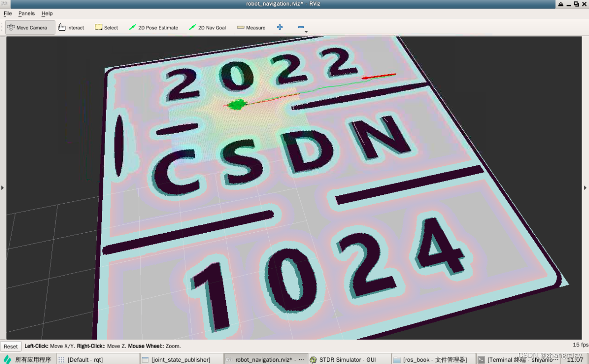Image resolution: width=589 pixels, height=364 pixels.
Task: Open the toolbar overflow arrow below minus
Action: pos(306,32)
